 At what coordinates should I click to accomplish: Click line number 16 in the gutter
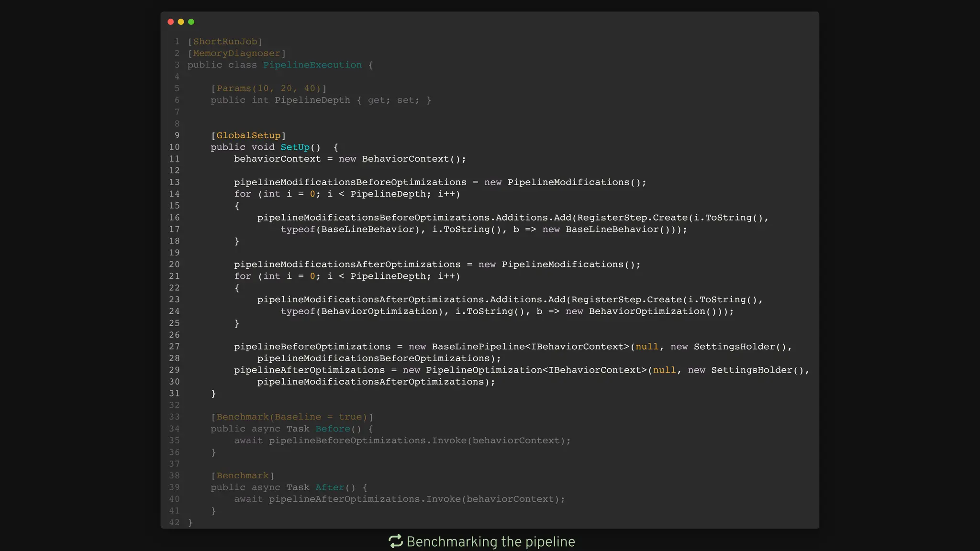(x=174, y=218)
